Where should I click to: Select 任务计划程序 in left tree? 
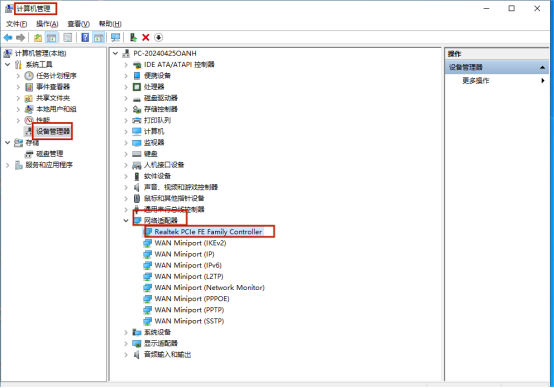click(x=56, y=76)
